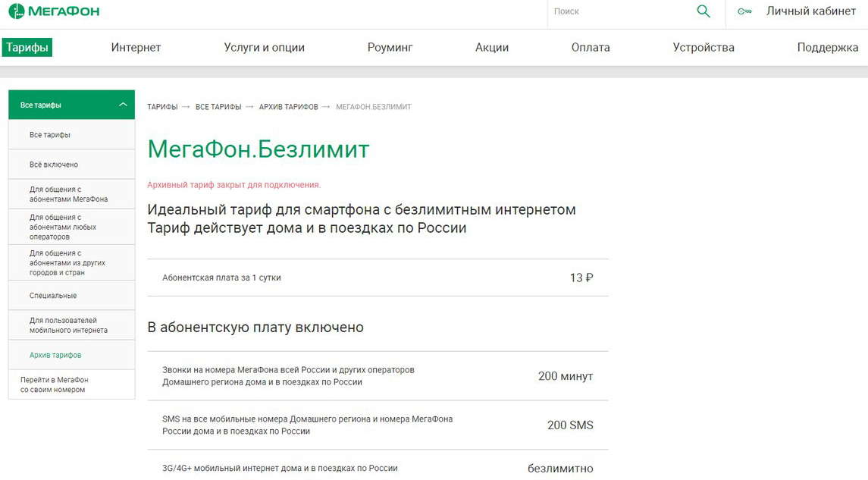Open the Акции section

point(491,48)
